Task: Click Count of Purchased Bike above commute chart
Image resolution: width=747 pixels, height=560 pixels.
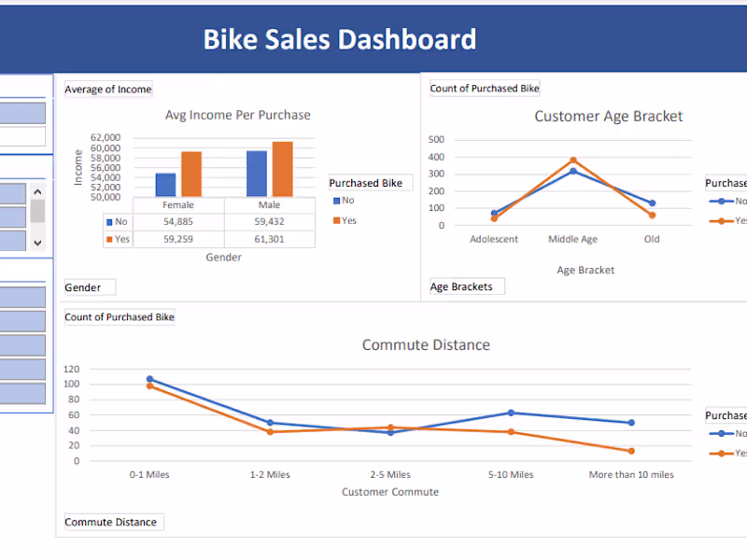Action: [x=120, y=317]
